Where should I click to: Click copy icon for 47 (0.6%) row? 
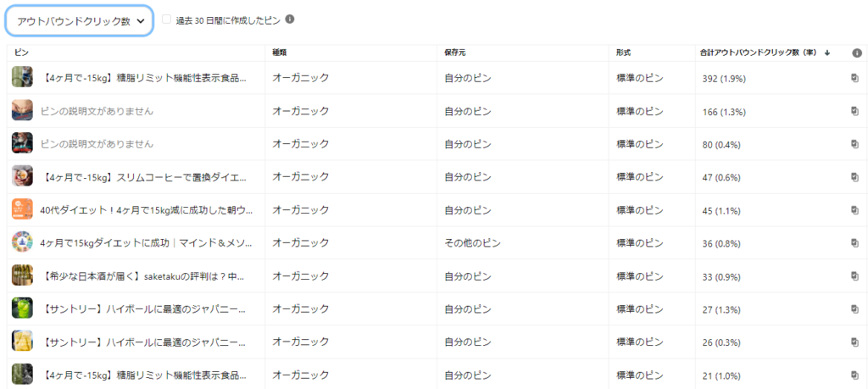(x=854, y=177)
